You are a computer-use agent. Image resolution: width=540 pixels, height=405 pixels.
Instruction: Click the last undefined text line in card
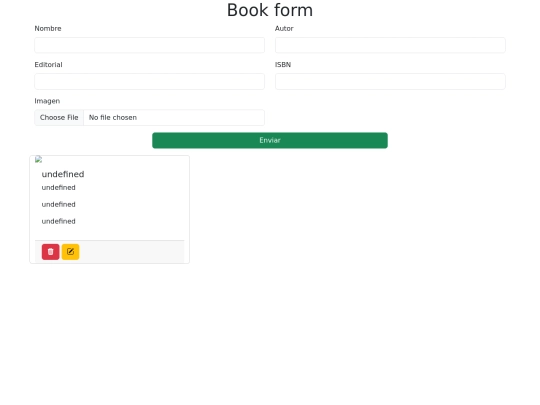(59, 221)
